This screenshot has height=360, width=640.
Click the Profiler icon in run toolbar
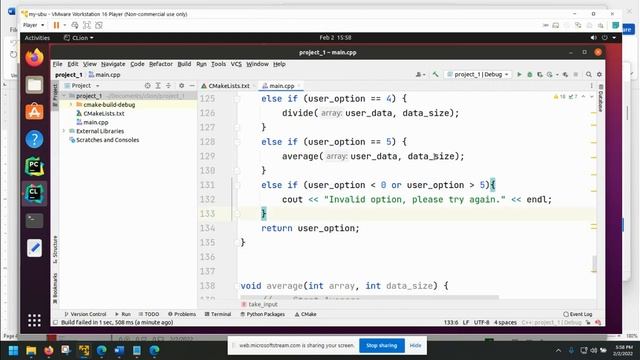click(x=549, y=75)
